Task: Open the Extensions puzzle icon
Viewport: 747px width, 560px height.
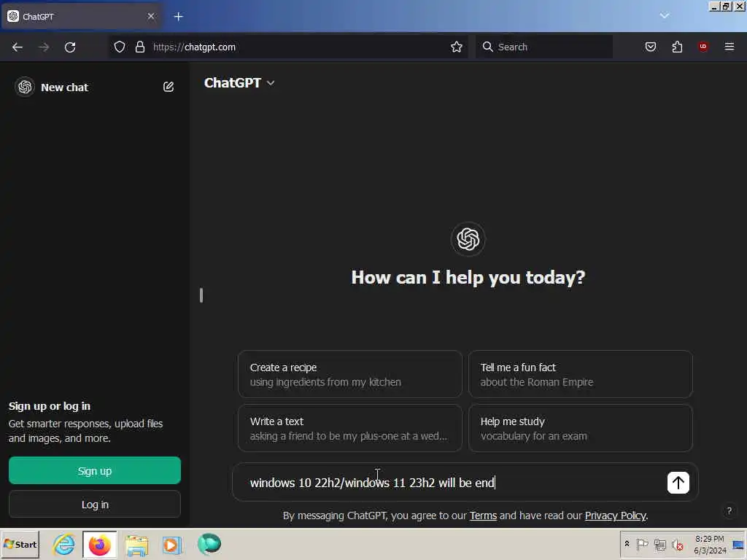Action: point(677,47)
